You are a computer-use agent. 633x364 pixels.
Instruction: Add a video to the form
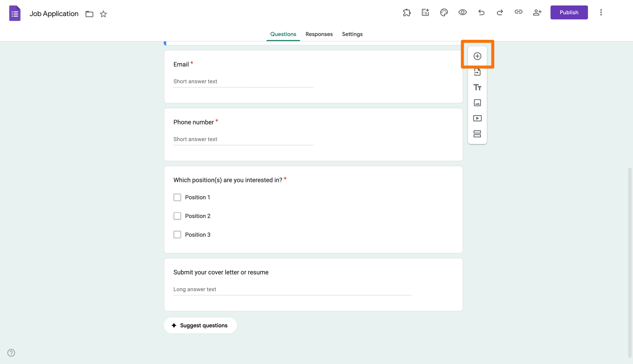[477, 118]
